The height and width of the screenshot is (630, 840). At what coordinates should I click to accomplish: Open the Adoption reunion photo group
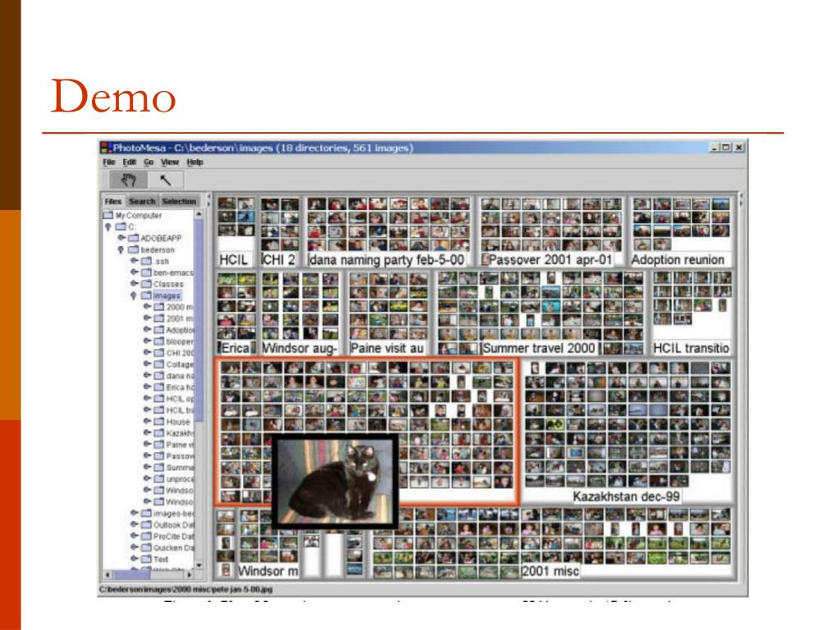[x=680, y=231]
